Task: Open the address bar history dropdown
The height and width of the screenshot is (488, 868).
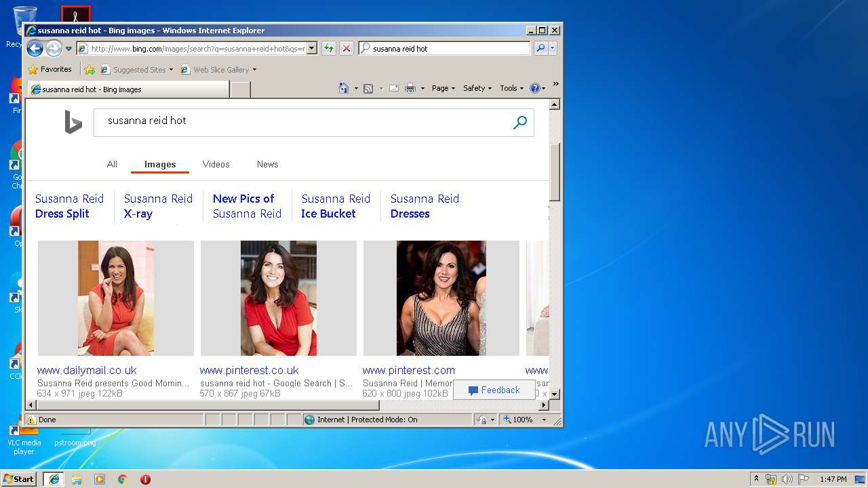Action: (312, 48)
